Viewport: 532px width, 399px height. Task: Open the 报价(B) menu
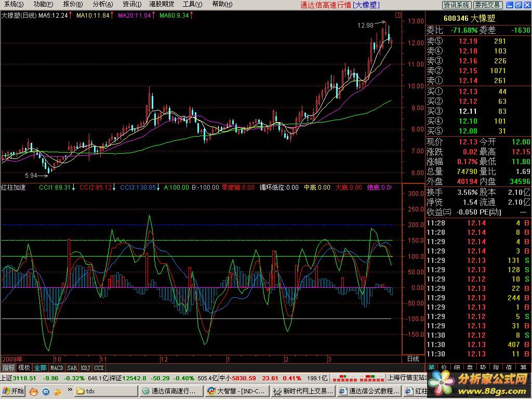coord(73,4)
